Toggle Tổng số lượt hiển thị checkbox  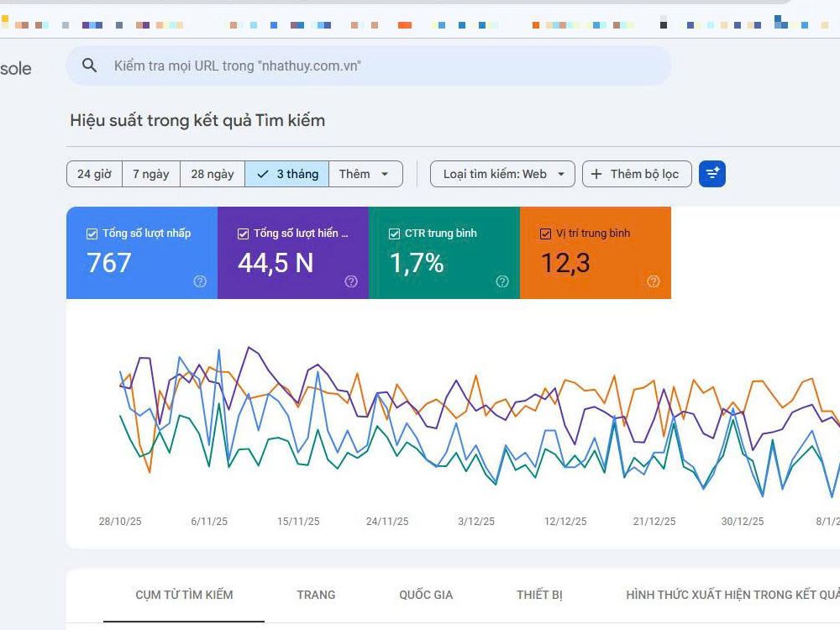point(244,234)
